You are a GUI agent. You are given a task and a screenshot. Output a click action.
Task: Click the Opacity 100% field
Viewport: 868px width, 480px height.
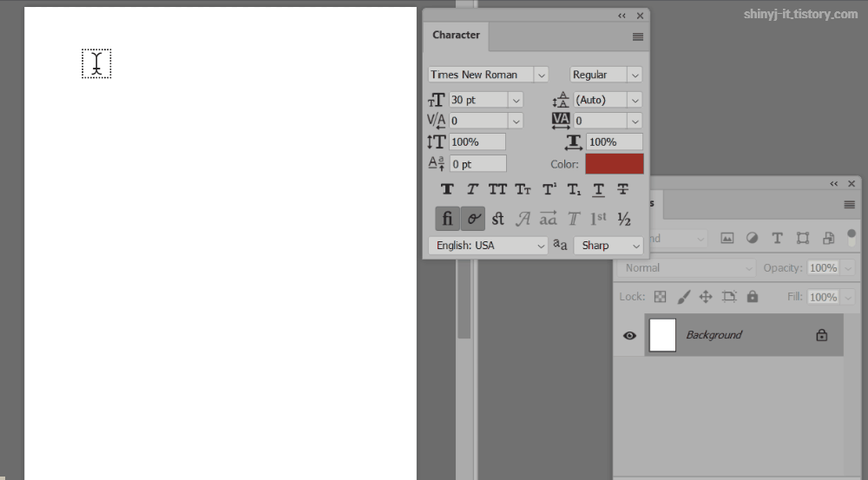(824, 268)
